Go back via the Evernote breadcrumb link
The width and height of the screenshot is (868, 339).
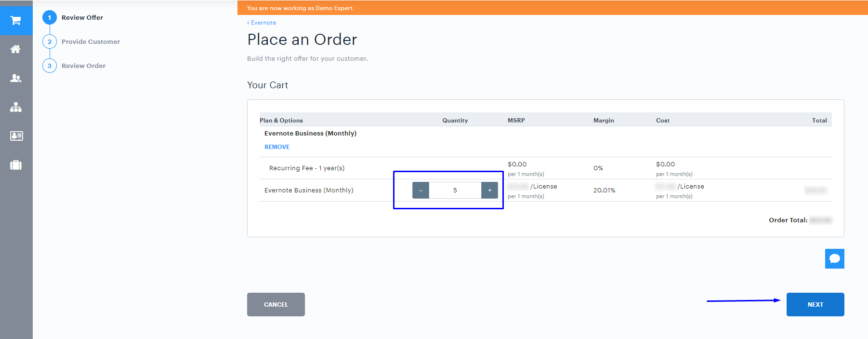coord(262,23)
